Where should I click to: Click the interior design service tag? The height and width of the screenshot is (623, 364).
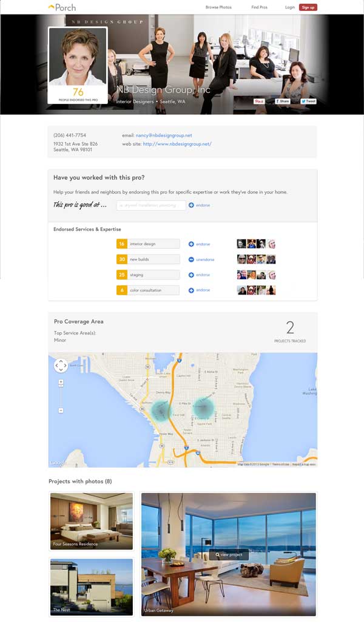[148, 243]
